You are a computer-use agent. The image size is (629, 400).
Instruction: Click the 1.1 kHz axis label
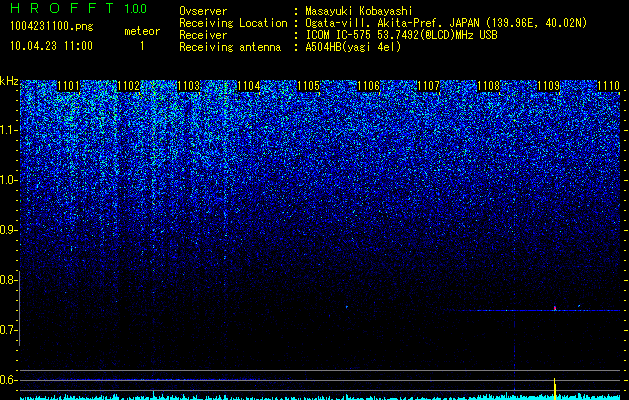coord(8,130)
